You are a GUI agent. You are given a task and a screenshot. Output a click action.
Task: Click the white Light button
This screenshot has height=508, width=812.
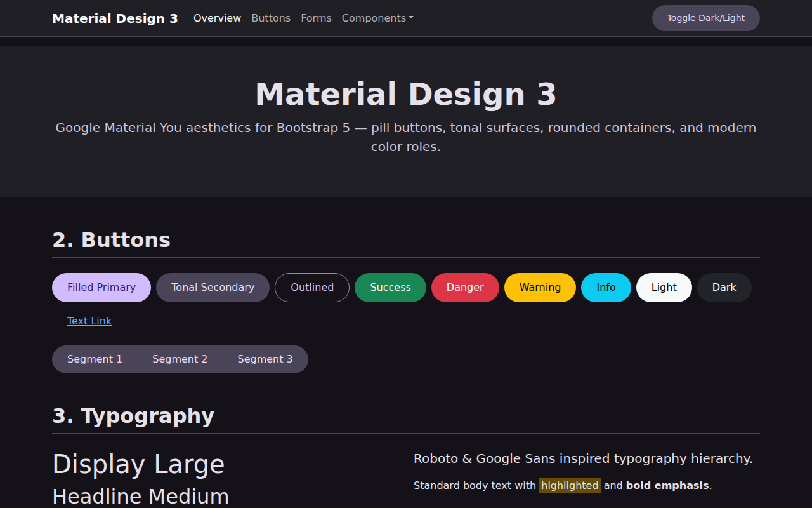pyautogui.click(x=664, y=288)
